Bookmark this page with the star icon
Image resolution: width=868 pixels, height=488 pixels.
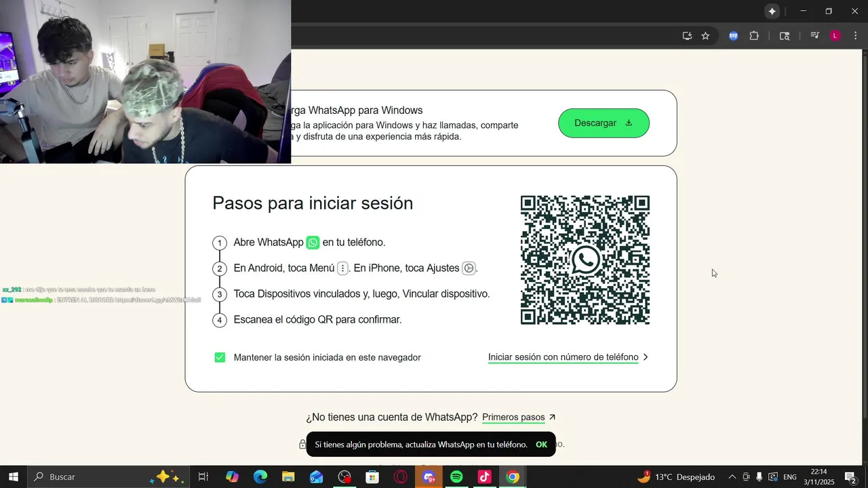click(705, 36)
